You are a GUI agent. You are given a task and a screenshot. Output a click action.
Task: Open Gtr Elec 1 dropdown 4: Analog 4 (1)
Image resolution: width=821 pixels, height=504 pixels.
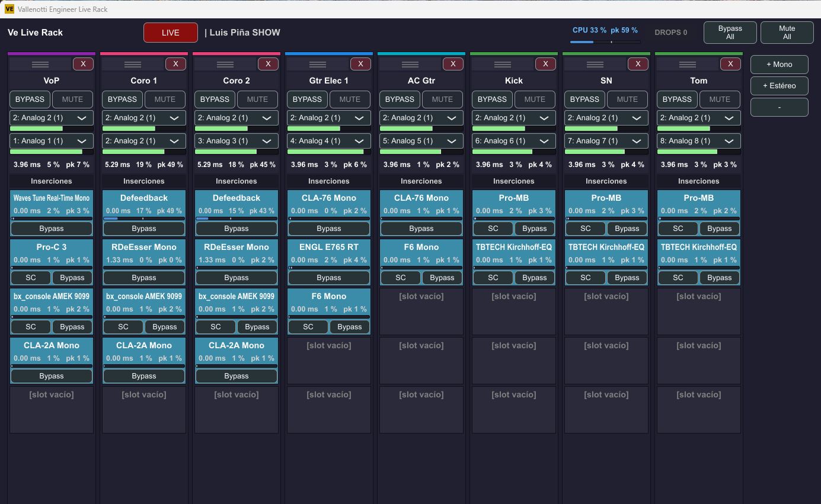click(328, 141)
